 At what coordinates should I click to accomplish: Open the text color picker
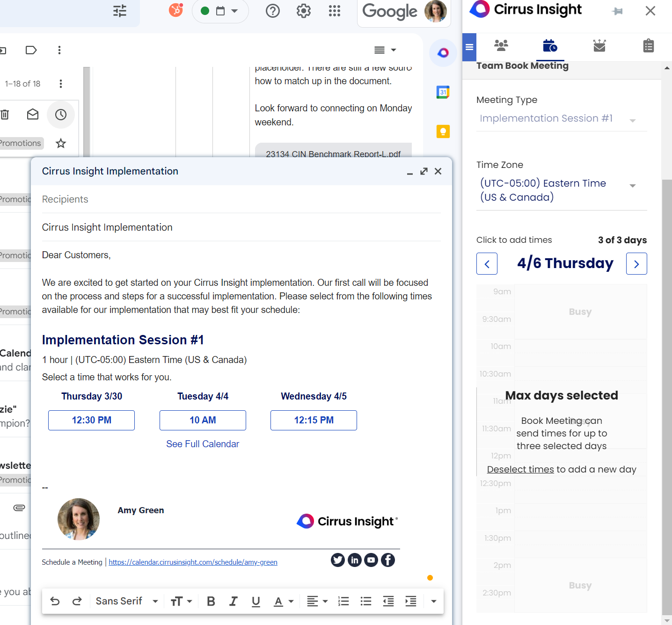coord(284,601)
